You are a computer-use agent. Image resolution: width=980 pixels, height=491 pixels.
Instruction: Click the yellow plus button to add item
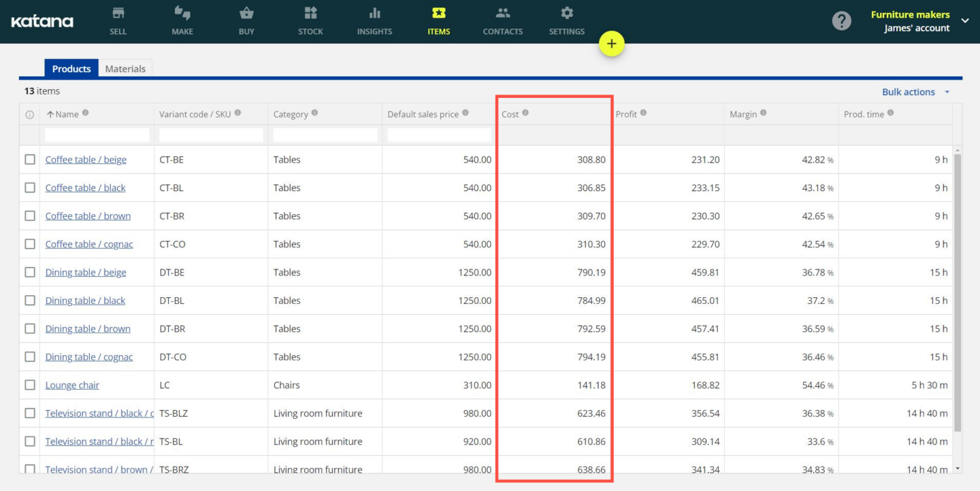point(611,43)
